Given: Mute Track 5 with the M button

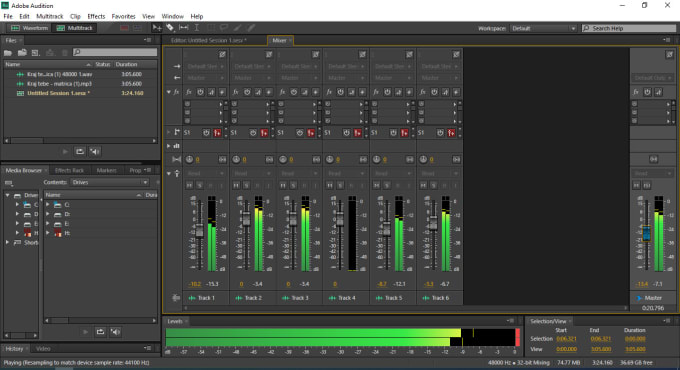Looking at the screenshot, I should [x=377, y=185].
